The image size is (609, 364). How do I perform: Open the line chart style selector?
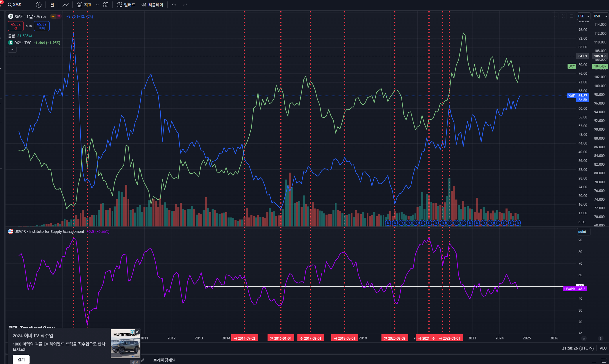pos(66,5)
